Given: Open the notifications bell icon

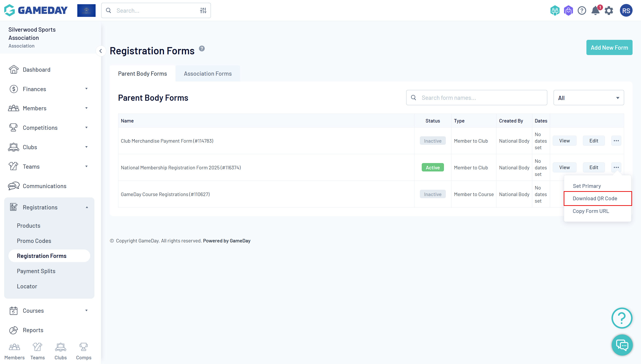Looking at the screenshot, I should point(595,11).
